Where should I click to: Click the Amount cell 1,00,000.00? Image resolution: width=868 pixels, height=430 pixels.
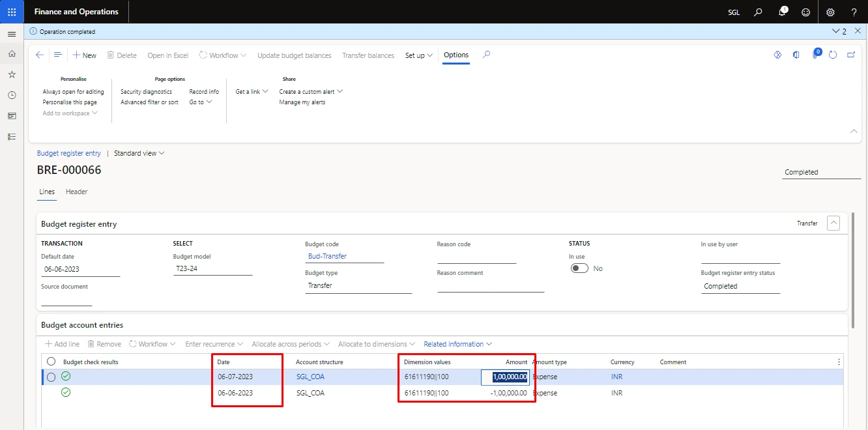coord(505,377)
